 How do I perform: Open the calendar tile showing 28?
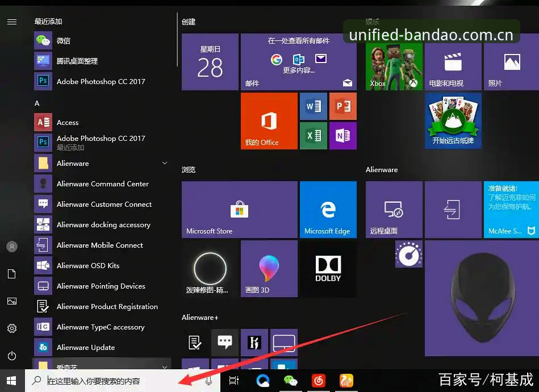point(210,62)
